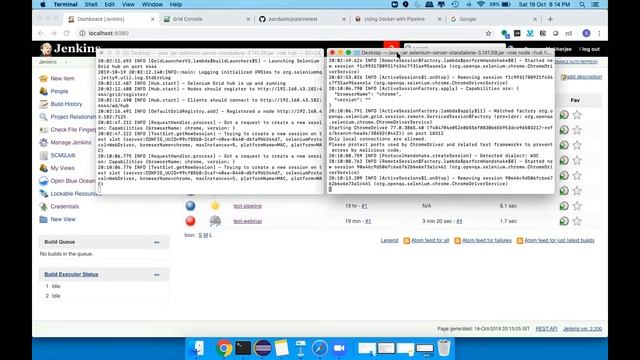Open Atom feed for just latest builds
640x360 pixels.
(559, 241)
